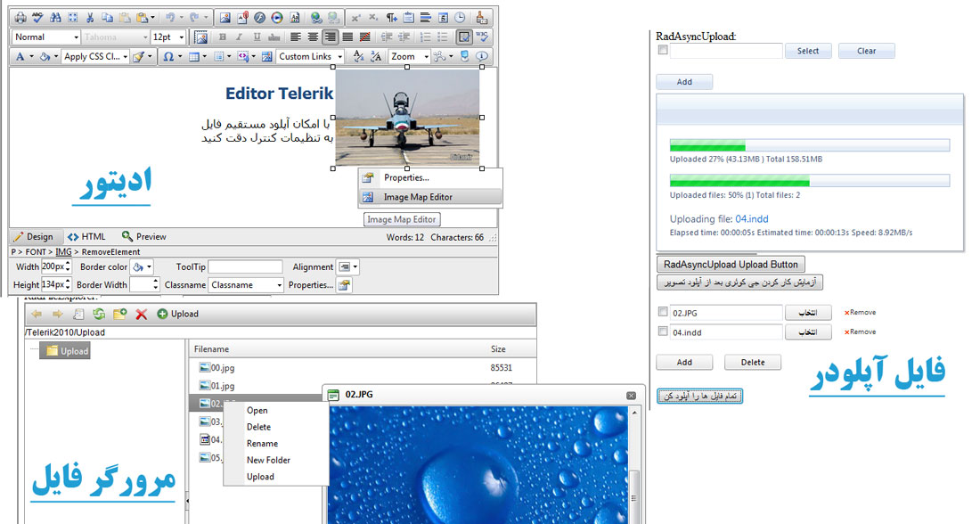Open the Border color picker
This screenshot has height=524, width=980.
(142, 266)
